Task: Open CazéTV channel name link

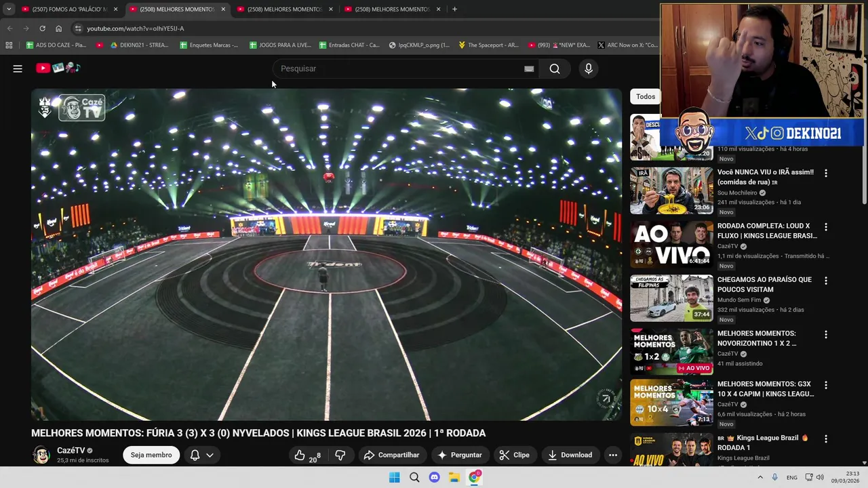Action: tap(71, 451)
